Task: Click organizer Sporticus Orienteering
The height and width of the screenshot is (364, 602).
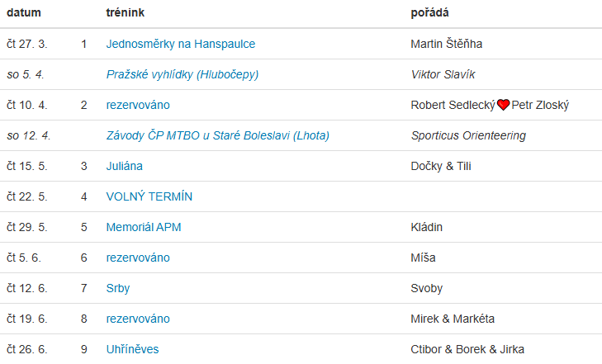Action: [468, 135]
